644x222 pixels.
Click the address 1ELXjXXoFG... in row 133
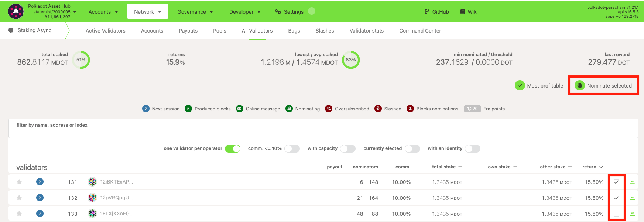117,214
